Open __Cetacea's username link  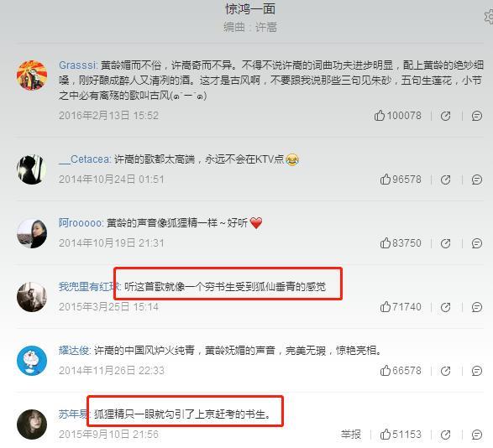click(x=85, y=159)
